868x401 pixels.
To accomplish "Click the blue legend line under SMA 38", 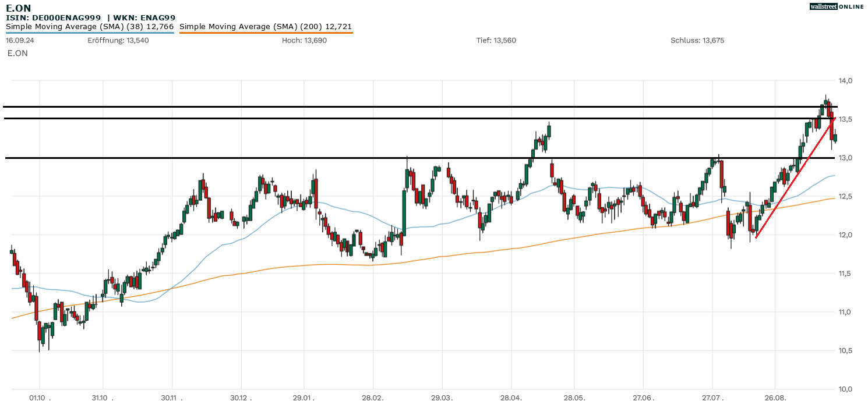I will click(x=90, y=33).
